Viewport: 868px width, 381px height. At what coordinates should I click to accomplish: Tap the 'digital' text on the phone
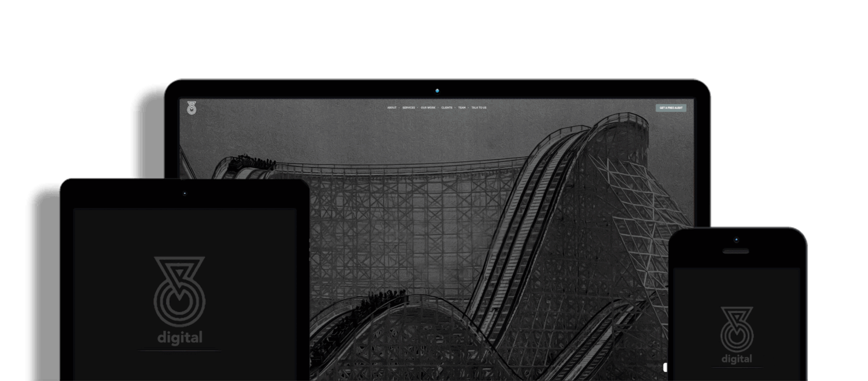coord(737,359)
